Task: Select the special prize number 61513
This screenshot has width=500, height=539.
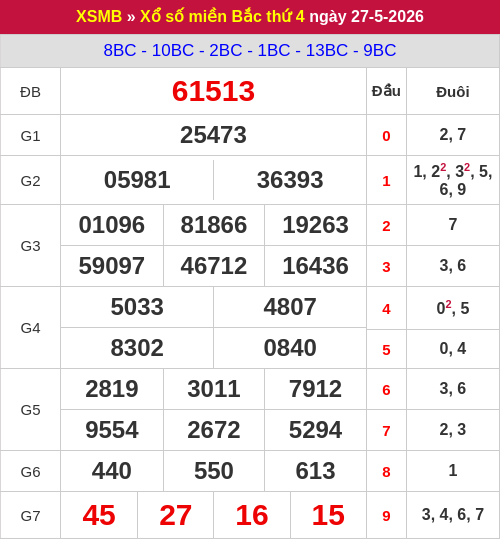Action: (x=213, y=91)
